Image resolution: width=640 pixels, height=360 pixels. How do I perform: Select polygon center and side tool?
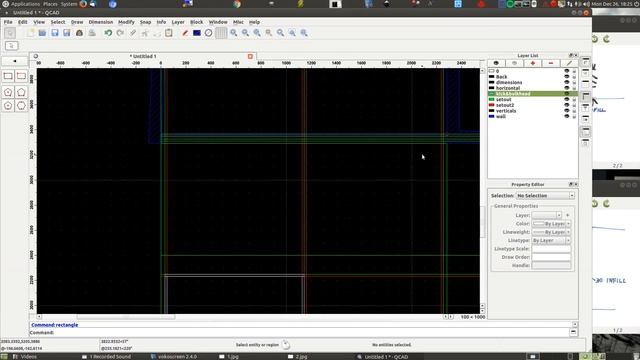point(8,106)
